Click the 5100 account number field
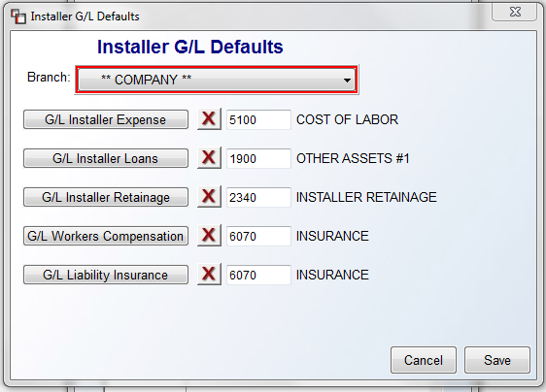Screen dimensions: 546x392 (x=258, y=119)
